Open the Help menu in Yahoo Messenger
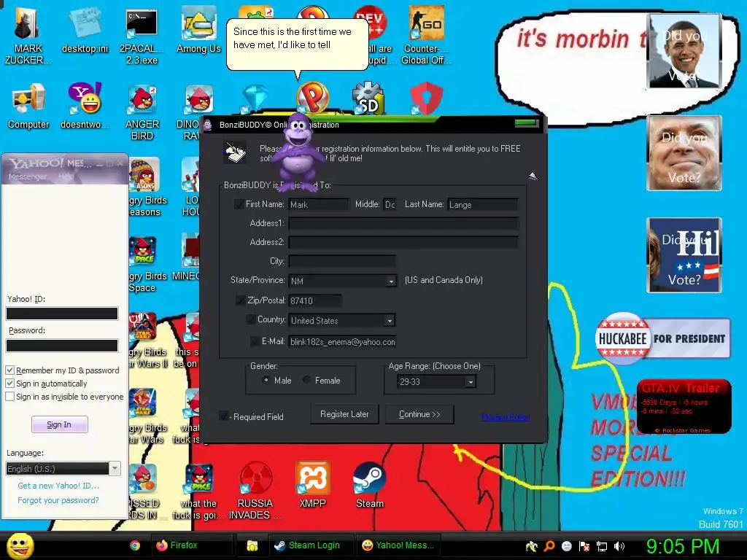This screenshot has width=747, height=560. pos(66,176)
